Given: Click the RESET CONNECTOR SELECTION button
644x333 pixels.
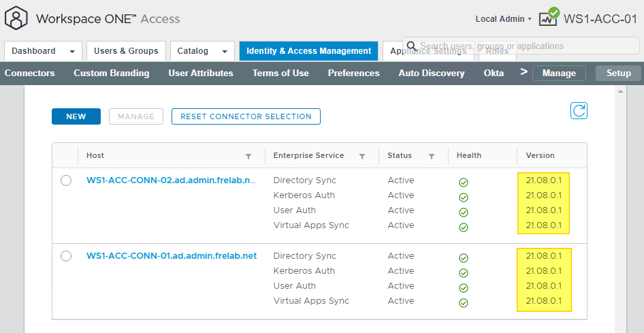Looking at the screenshot, I should click(246, 116).
